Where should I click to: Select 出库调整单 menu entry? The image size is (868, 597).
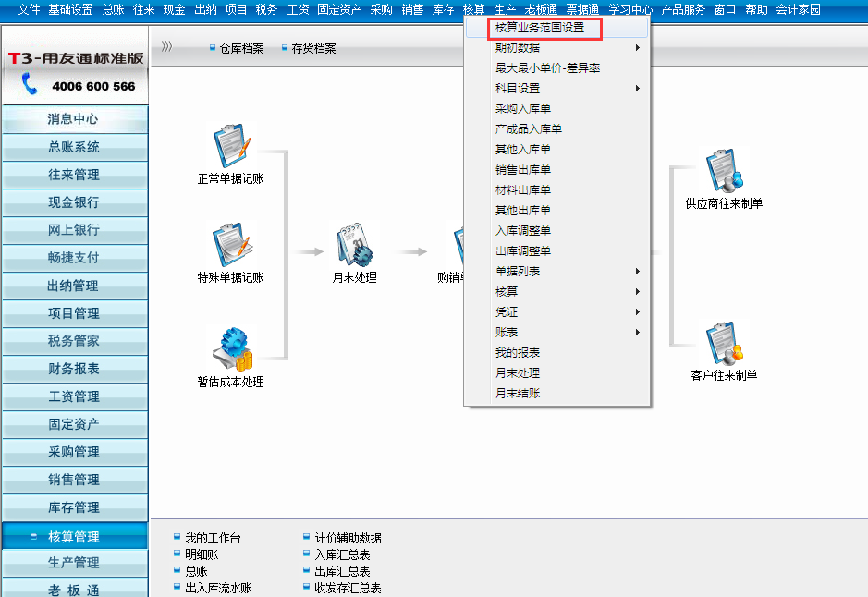coord(556,250)
